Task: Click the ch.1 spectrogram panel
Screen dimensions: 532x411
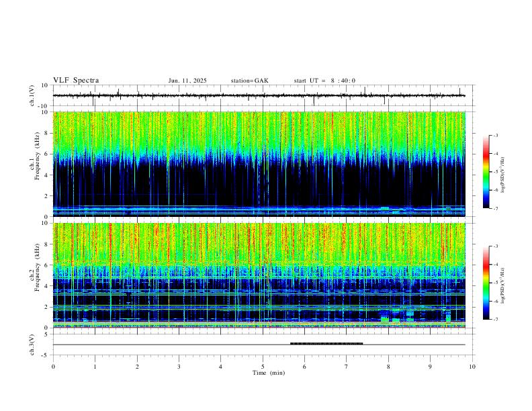Action: (259, 164)
